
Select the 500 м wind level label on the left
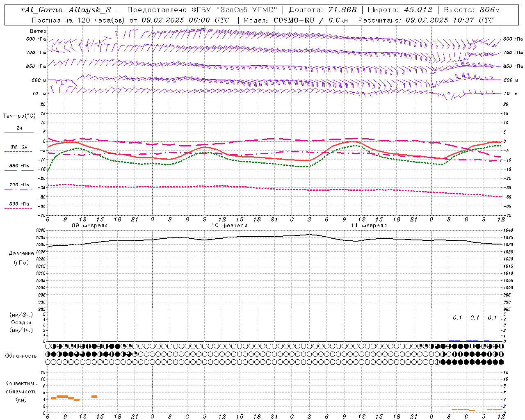(x=39, y=80)
